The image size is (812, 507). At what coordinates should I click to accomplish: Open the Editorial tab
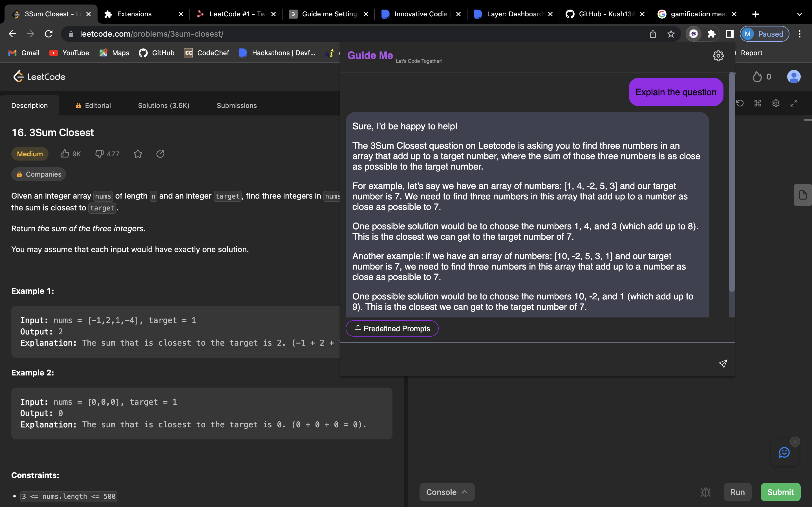(x=98, y=105)
